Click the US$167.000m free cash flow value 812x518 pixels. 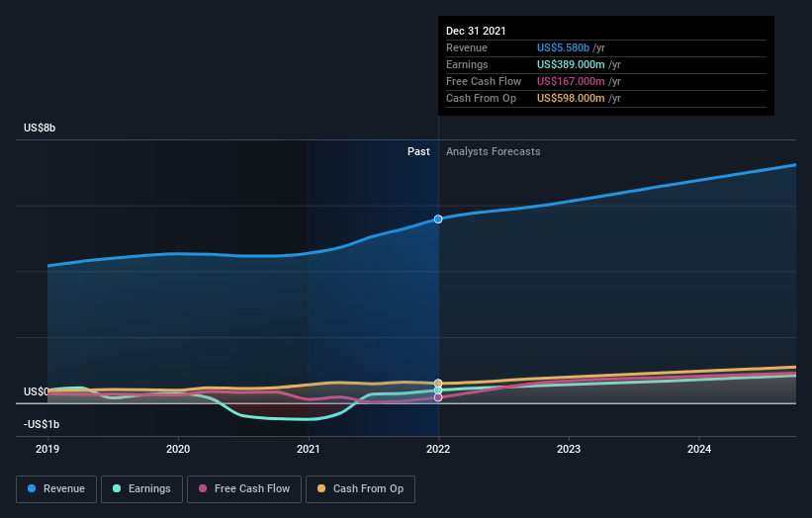571,81
